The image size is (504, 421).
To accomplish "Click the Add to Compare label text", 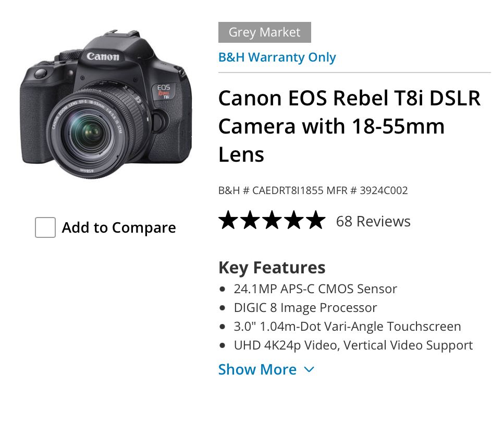I will tap(119, 228).
